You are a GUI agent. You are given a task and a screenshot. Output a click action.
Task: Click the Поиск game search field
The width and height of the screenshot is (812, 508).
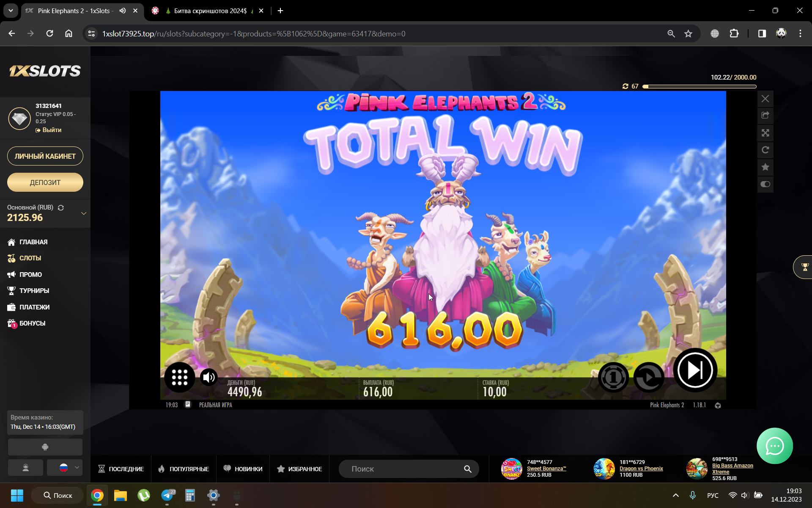pos(404,469)
